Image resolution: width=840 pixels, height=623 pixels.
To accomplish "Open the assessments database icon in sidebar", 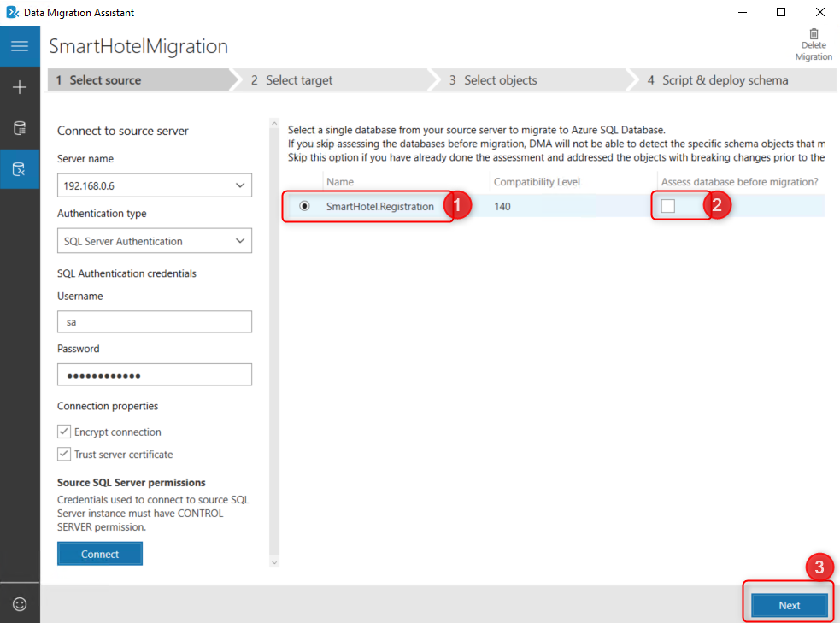I will 20,128.
